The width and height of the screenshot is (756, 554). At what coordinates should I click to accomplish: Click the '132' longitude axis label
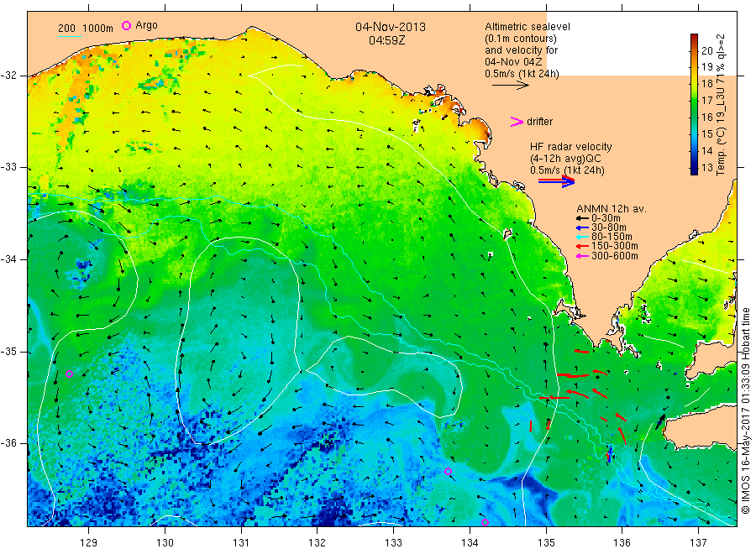(318, 543)
